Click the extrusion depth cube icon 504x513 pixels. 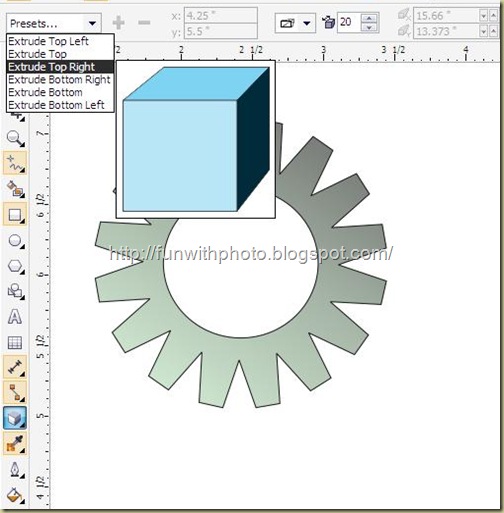coord(328,23)
